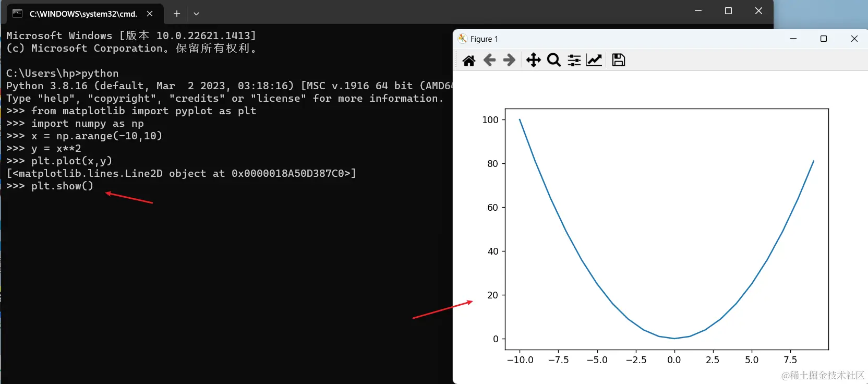Click the x-axis tick label −5.0

point(597,360)
